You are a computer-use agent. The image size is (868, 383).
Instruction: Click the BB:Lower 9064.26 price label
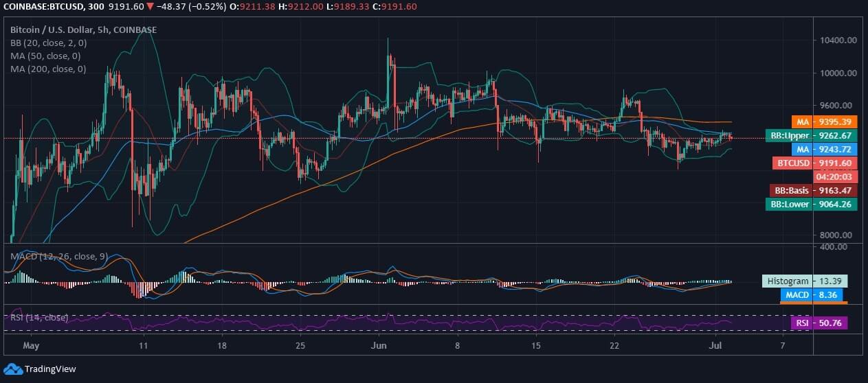[x=811, y=204]
